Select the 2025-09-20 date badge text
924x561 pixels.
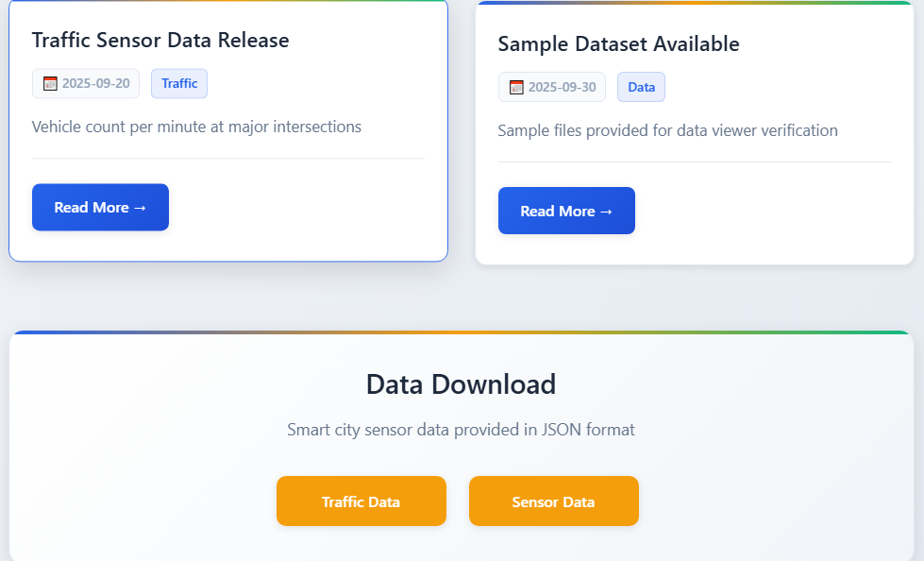96,83
